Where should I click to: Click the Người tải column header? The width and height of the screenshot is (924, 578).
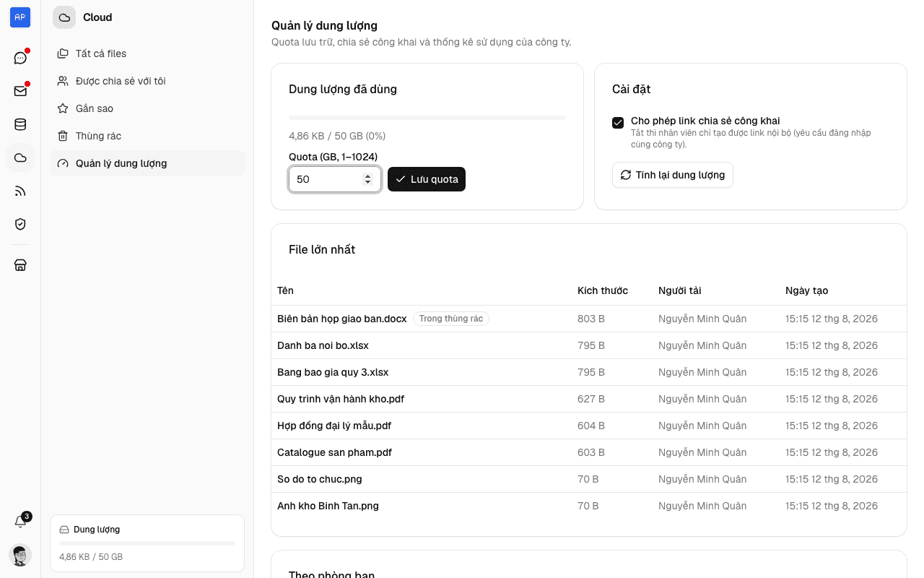click(680, 290)
